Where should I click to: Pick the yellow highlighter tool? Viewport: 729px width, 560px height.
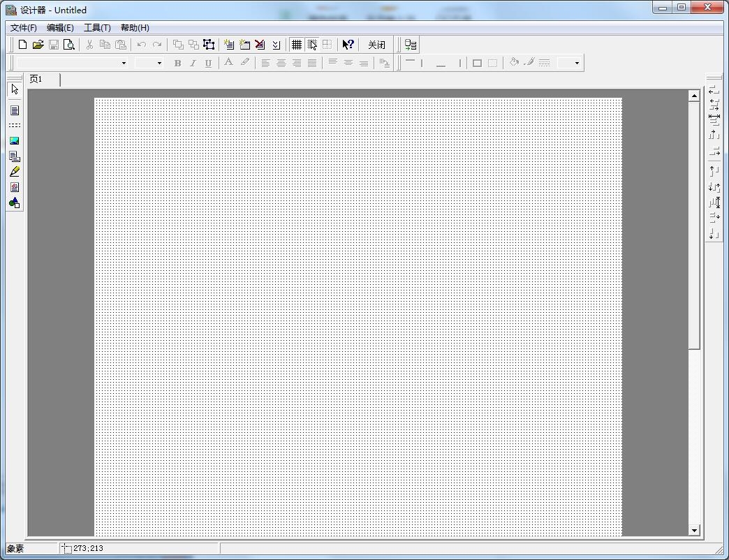[x=15, y=171]
